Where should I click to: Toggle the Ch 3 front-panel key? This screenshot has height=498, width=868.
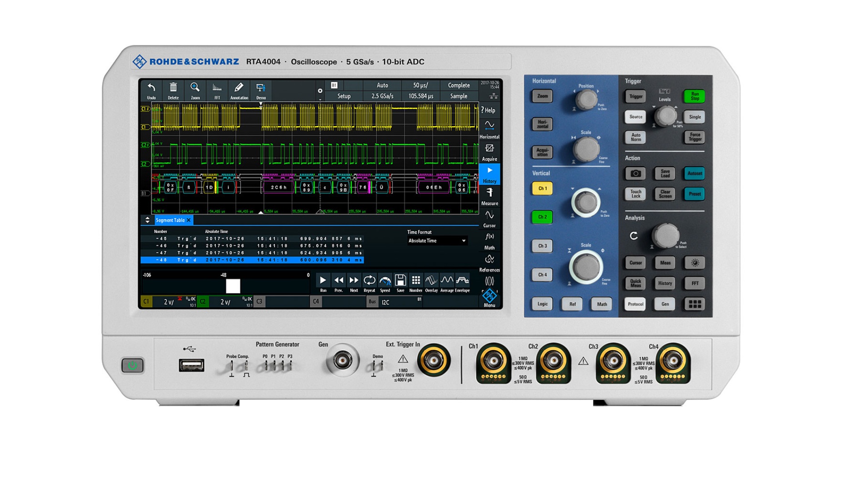542,246
